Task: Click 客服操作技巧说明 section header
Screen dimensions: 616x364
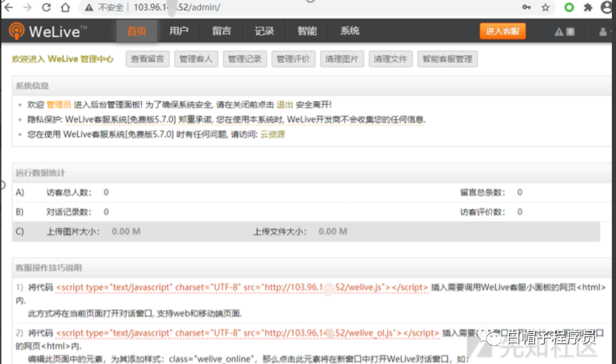Action: click(49, 268)
